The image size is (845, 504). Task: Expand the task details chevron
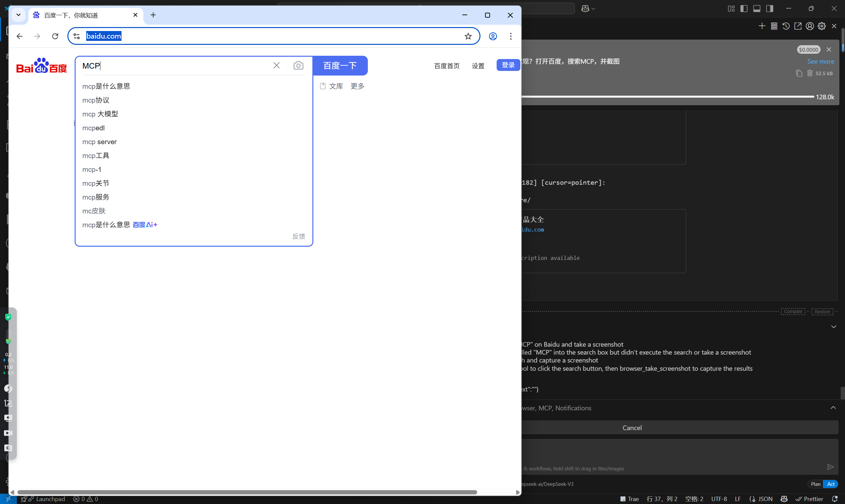click(833, 327)
